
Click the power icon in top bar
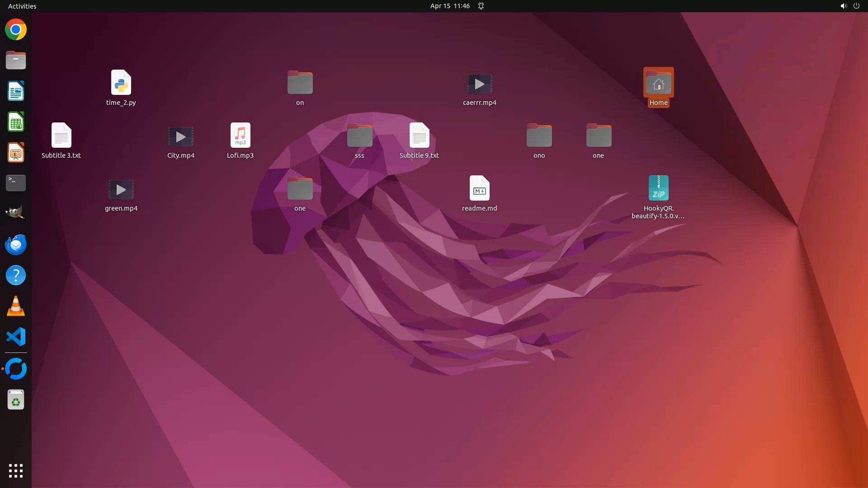pos(856,6)
